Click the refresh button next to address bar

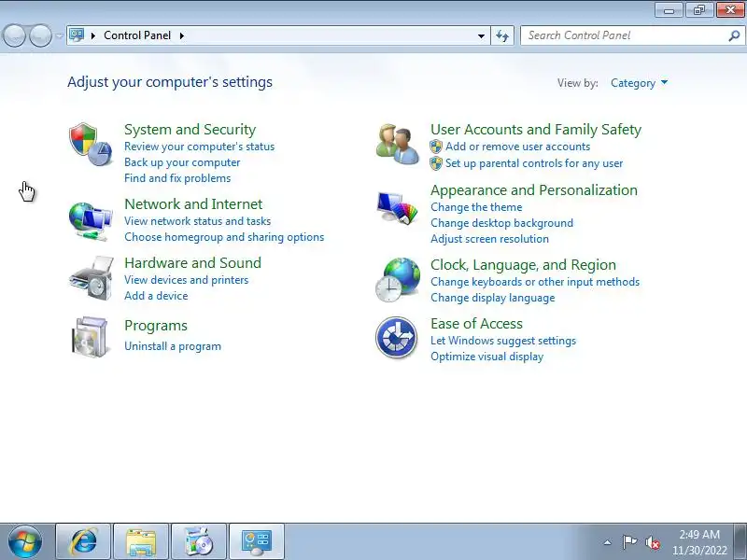tap(502, 35)
